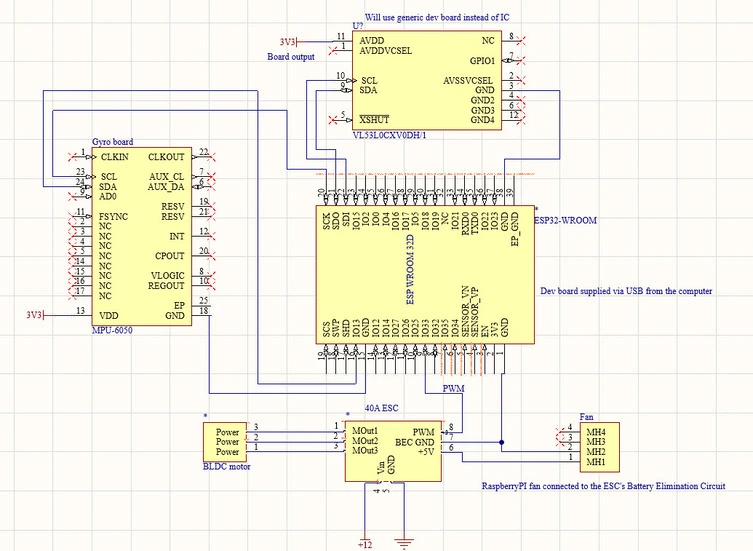
Task: Select the VL53L0CXV0DH/1 part label
Action: tap(389, 135)
